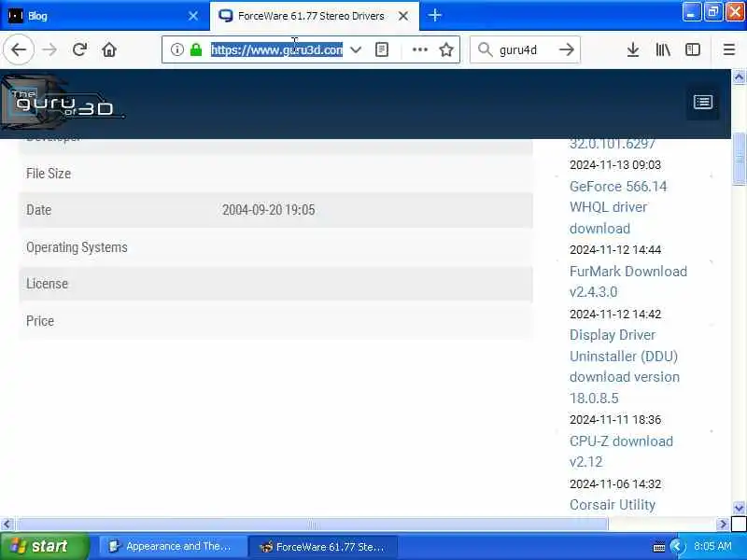Click the green secure connection padlock
Screen dimensions: 747x560
tap(196, 49)
